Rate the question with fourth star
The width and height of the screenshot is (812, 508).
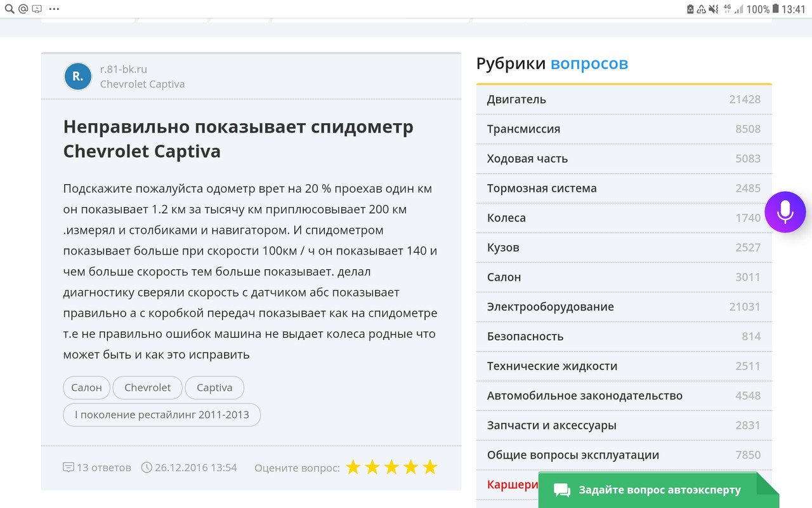coord(411,467)
